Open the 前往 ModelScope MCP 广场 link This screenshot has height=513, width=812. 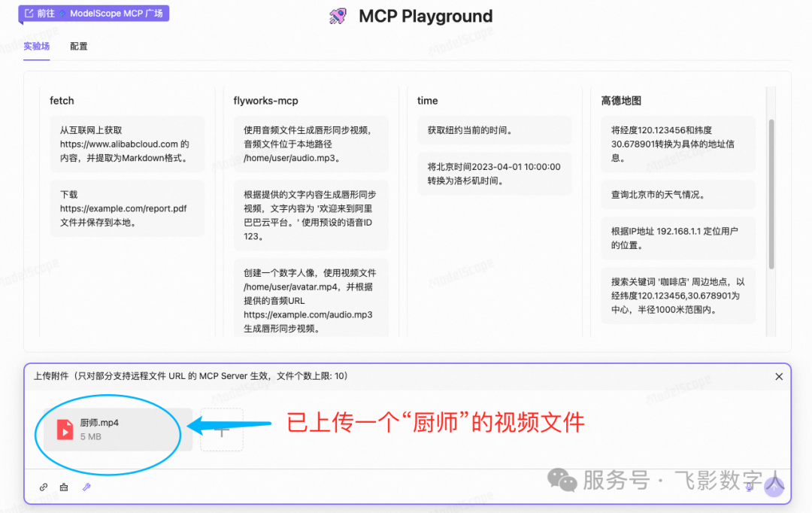tap(94, 14)
